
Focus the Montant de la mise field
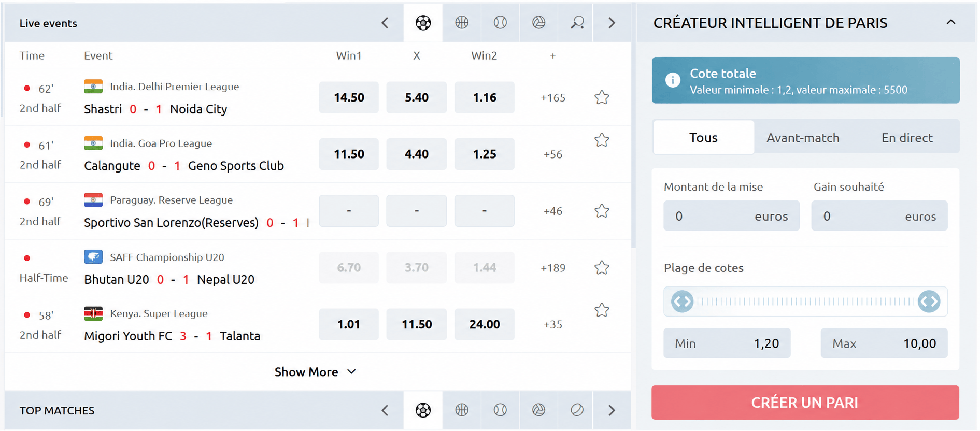[731, 216]
